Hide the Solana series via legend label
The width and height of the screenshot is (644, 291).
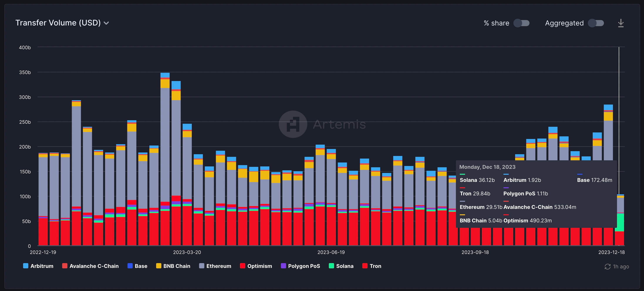tap(345, 266)
